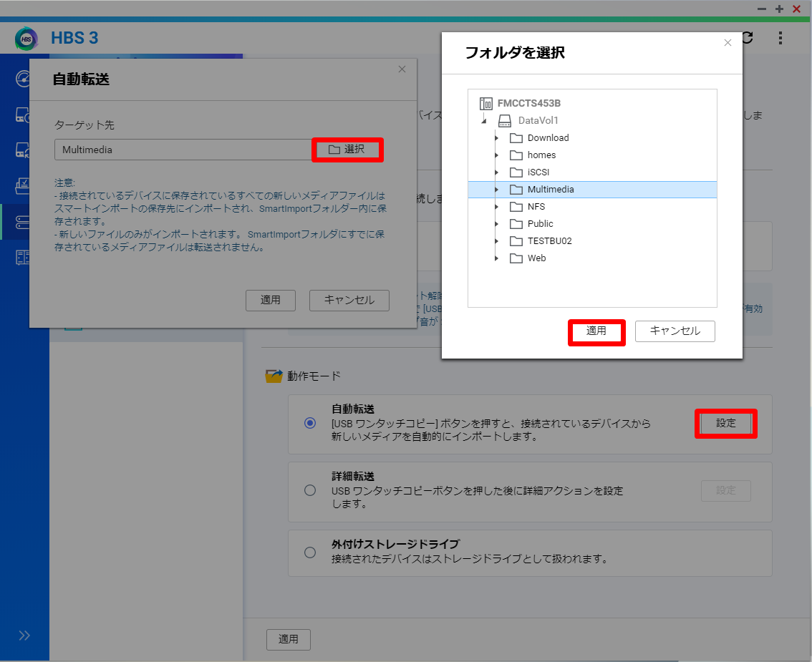Click 適用 in the folder selection dialog
Image resolution: width=812 pixels, height=662 pixels.
click(596, 331)
